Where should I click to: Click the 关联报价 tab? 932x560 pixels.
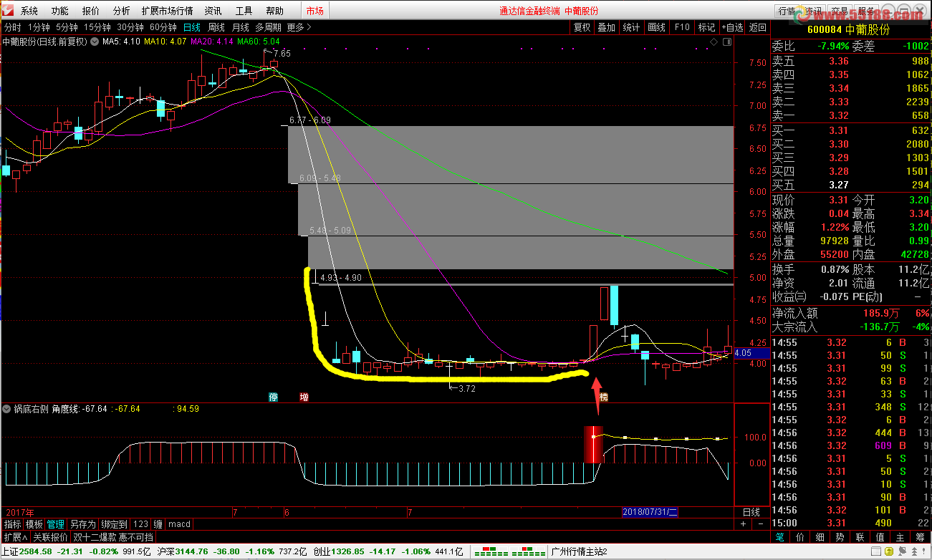point(51,537)
